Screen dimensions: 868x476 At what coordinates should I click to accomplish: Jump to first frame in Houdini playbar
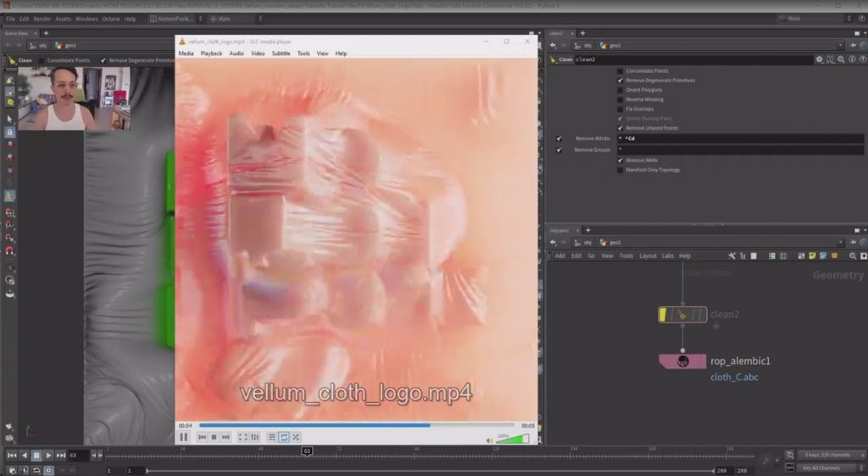12,455
